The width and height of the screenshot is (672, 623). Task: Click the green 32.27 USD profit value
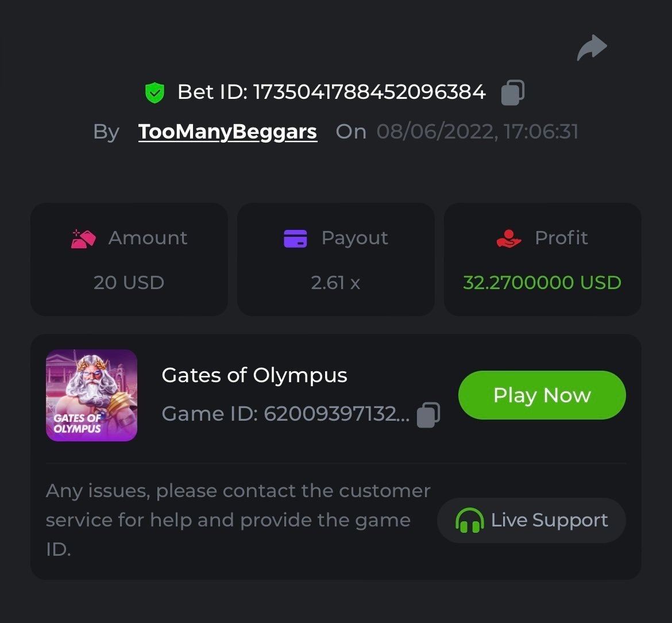coord(542,283)
